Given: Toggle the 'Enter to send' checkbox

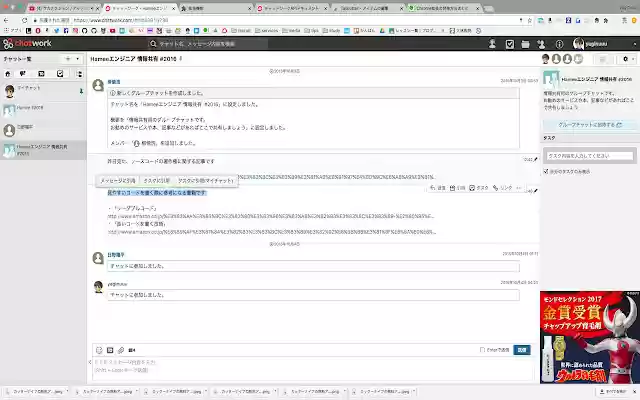Looking at the screenshot, I should coord(482,350).
